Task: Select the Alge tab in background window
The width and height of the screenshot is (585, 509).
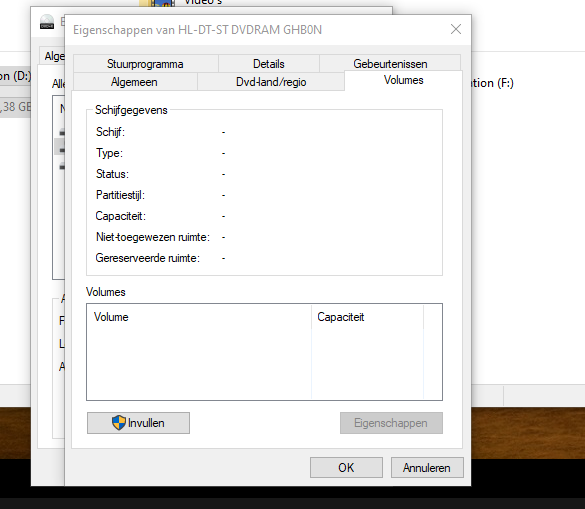Action: (x=53, y=56)
